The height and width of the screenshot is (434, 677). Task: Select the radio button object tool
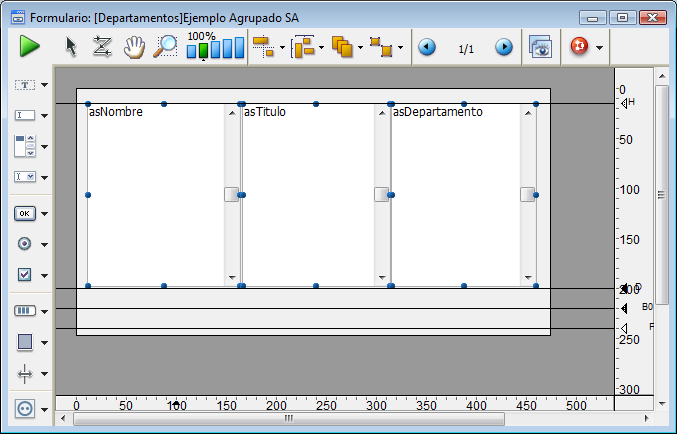click(25, 243)
